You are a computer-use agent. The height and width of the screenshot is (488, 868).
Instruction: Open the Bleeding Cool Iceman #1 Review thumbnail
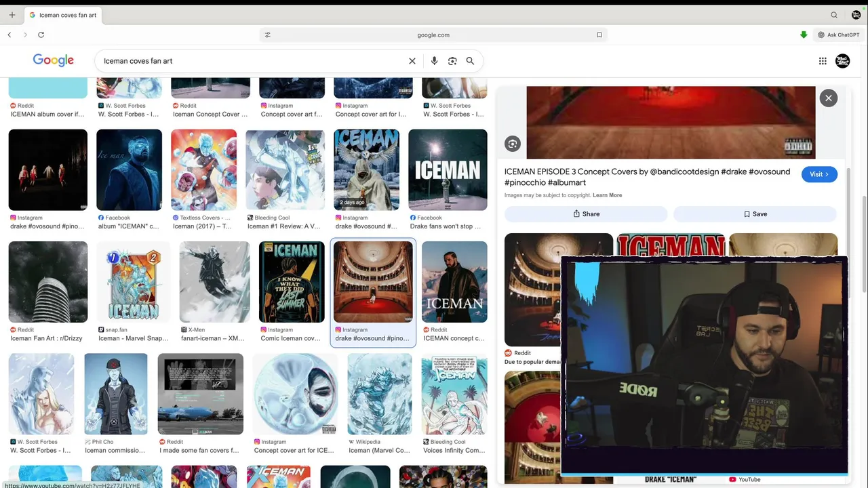285,169
